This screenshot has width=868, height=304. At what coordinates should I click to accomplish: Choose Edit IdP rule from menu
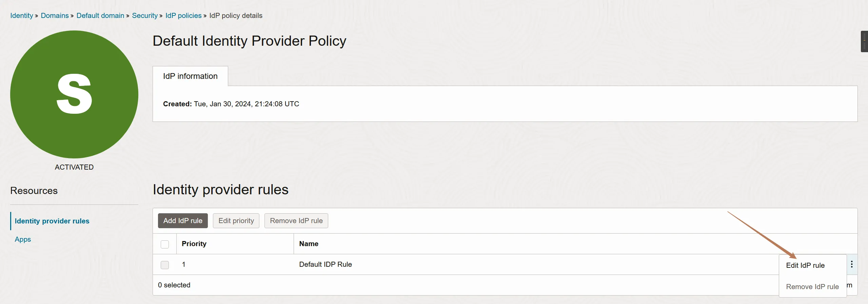click(x=805, y=265)
